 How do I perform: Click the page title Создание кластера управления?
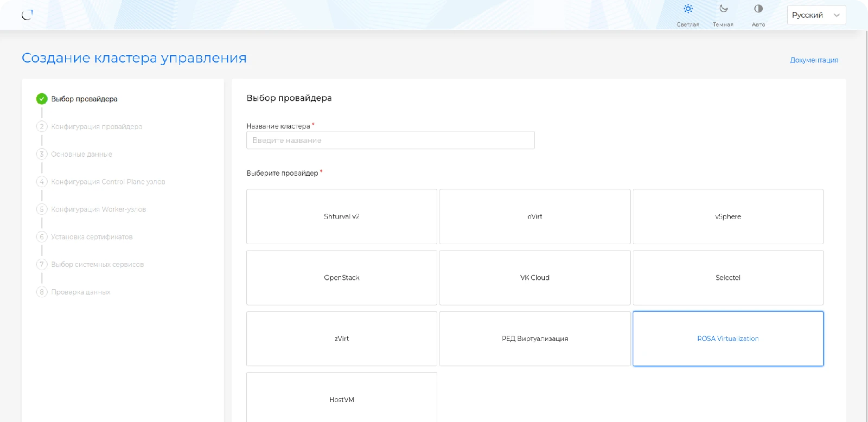pos(134,58)
